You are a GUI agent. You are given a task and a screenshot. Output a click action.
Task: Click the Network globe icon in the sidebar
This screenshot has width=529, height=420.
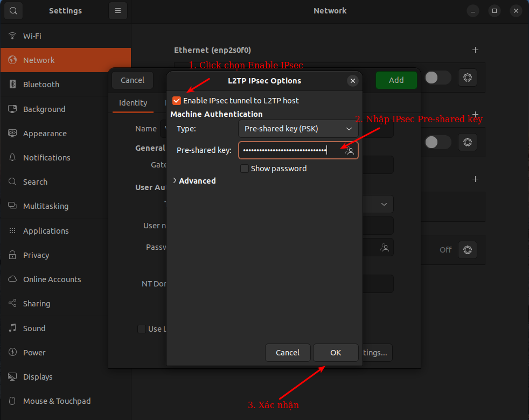(12, 60)
